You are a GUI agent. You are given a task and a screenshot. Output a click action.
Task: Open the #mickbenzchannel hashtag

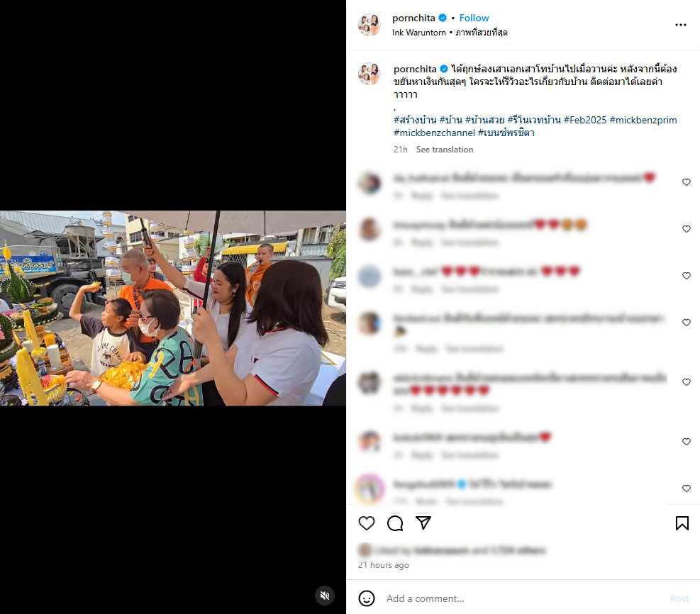click(434, 133)
